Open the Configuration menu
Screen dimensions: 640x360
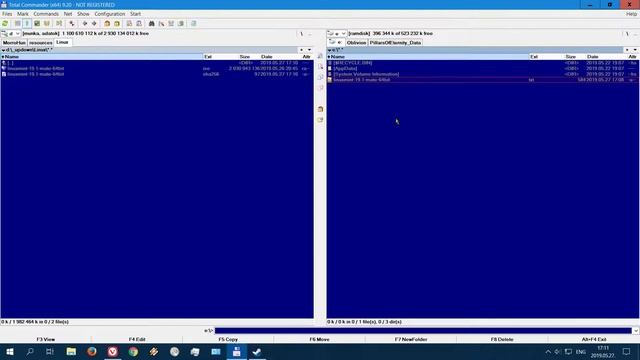click(x=110, y=14)
